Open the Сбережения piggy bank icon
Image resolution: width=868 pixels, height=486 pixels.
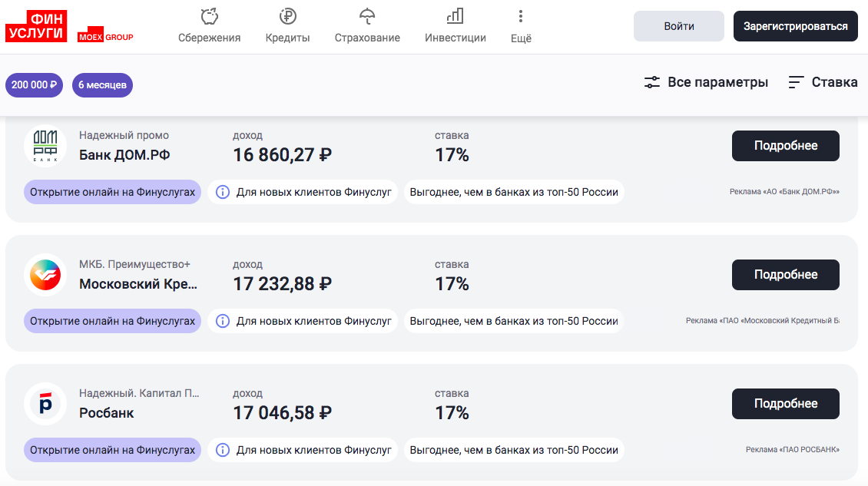point(209,17)
